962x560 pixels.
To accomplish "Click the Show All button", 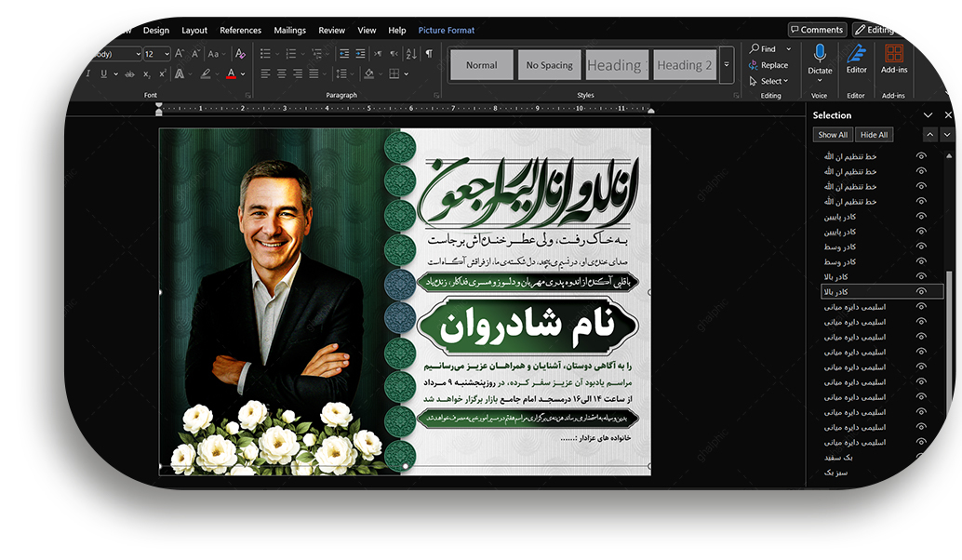I will coord(833,135).
